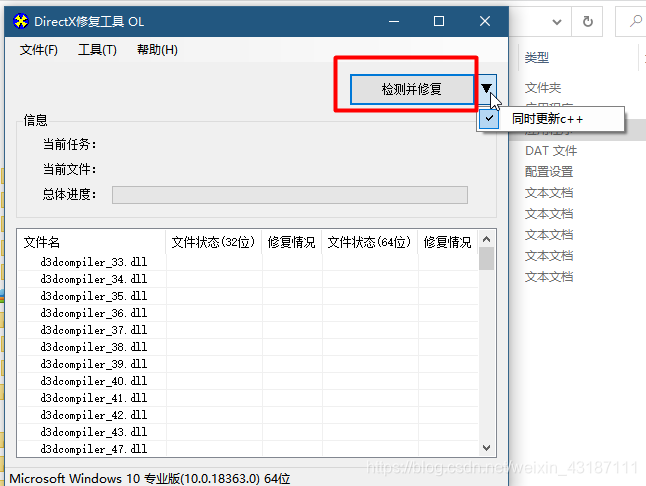The width and height of the screenshot is (646, 486).
Task: Click the DAT 文件 type entry in Explorer
Action: (x=551, y=151)
